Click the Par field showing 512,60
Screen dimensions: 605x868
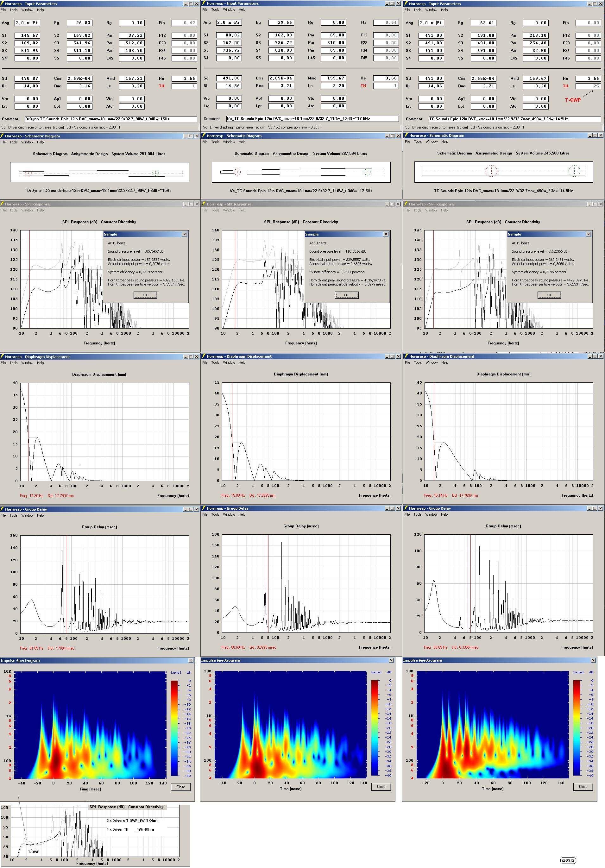pyautogui.click(x=132, y=43)
